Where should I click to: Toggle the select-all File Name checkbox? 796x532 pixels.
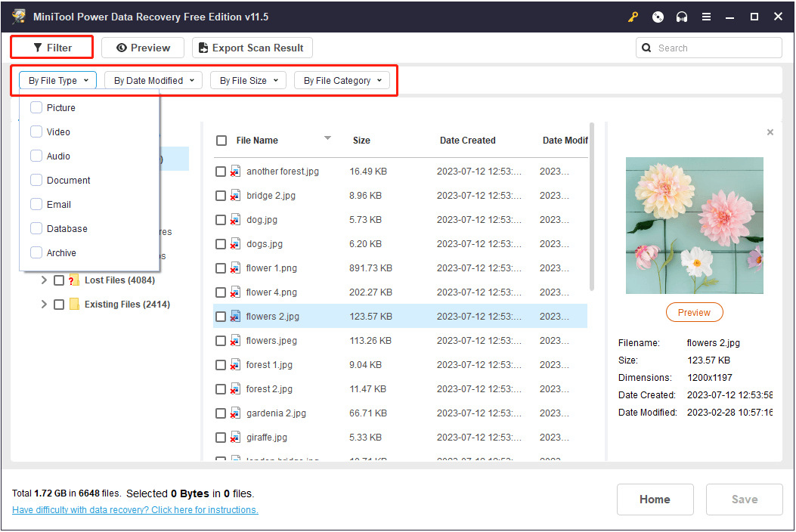pos(221,141)
